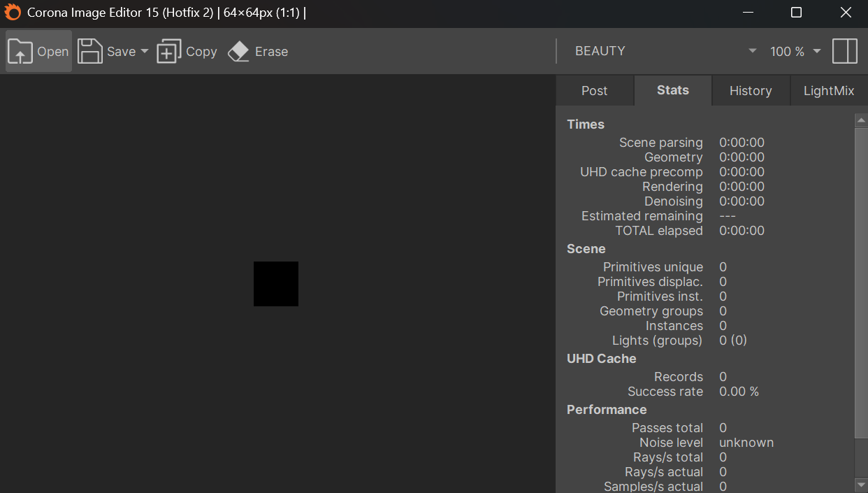Viewport: 868px width, 493px height.
Task: Select the Scene section heading
Action: click(x=586, y=249)
